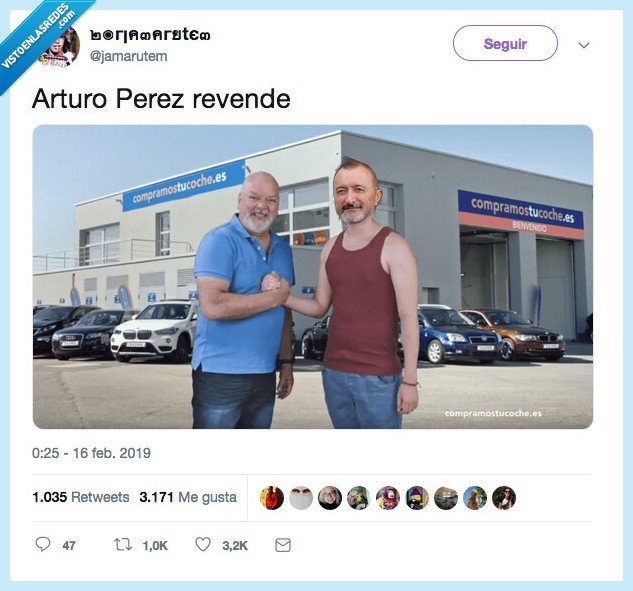Click the second liker avatar with sunglasses

tap(301, 498)
